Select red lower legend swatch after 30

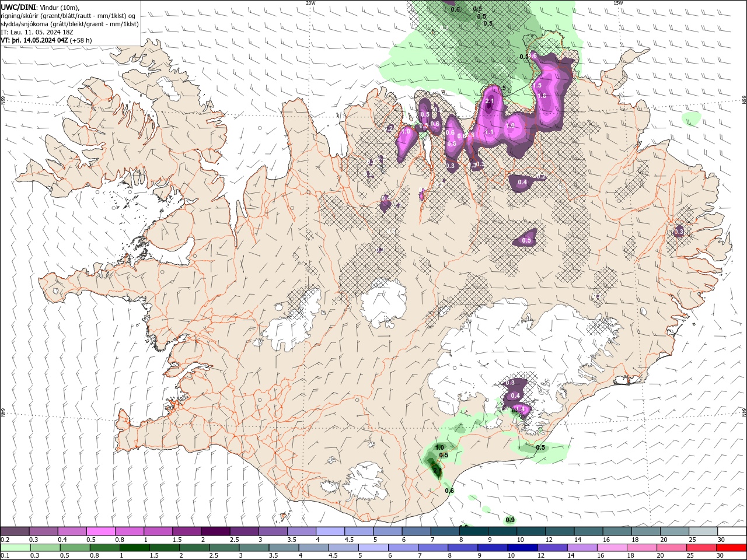click(732, 548)
